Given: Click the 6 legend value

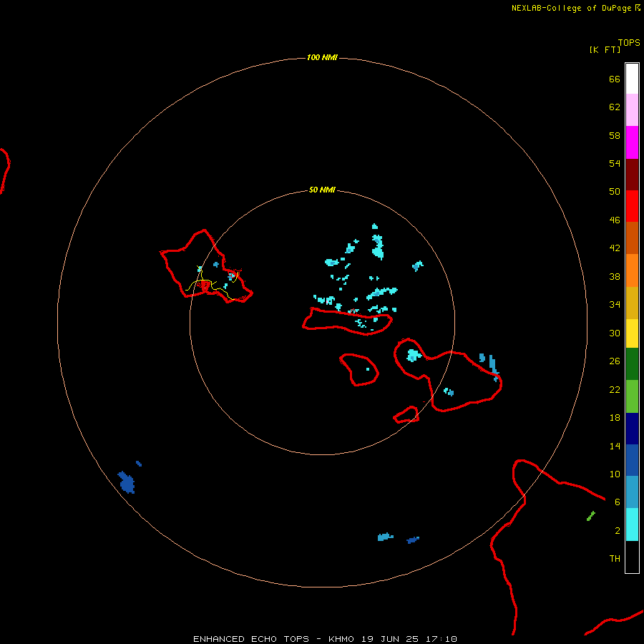Looking at the screenshot, I should pos(618,502).
